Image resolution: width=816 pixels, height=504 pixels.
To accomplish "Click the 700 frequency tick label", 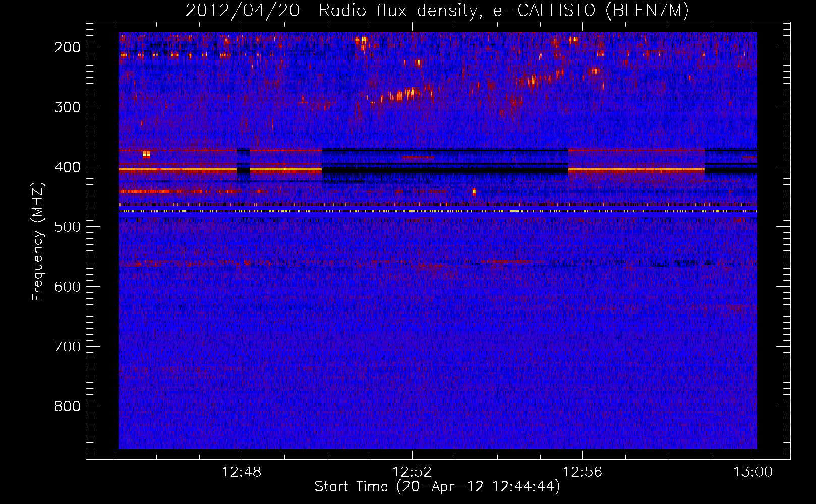I will pyautogui.click(x=67, y=347).
